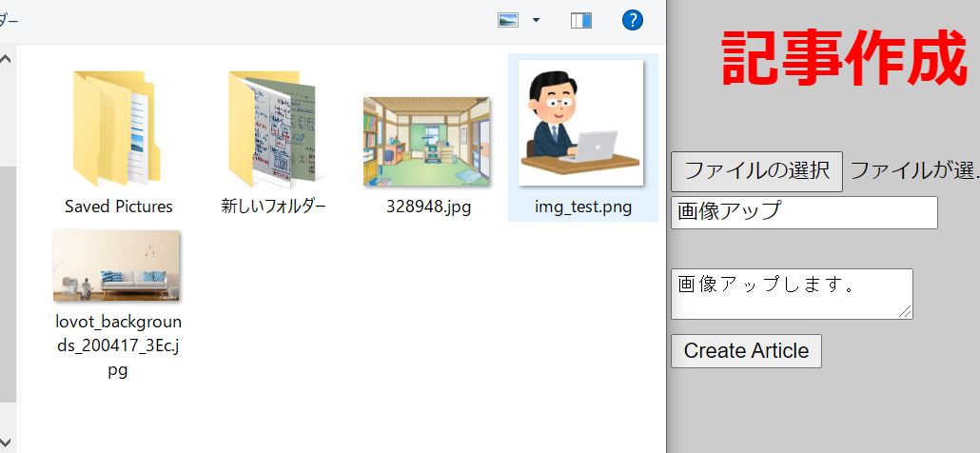980x453 pixels.
Task: Click the 画像アップ title input field
Action: pos(804,212)
